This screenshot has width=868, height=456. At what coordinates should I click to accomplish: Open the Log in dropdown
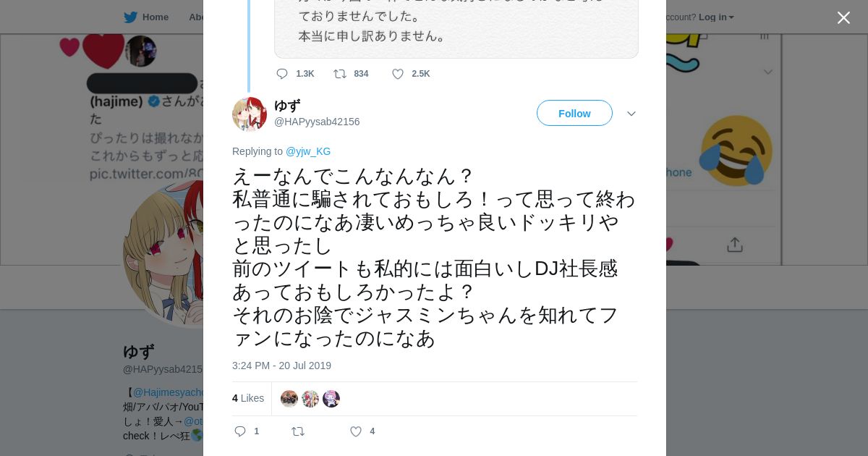point(716,17)
